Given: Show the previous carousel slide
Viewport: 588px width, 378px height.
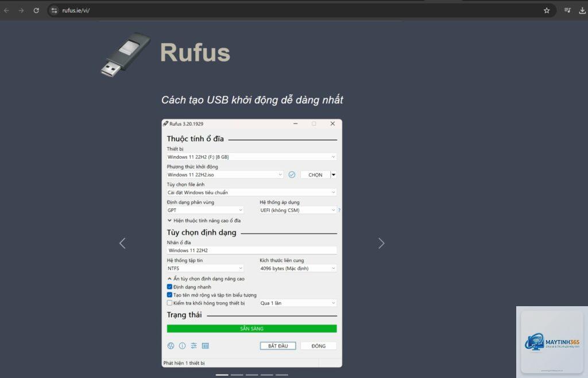Looking at the screenshot, I should pyautogui.click(x=122, y=244).
